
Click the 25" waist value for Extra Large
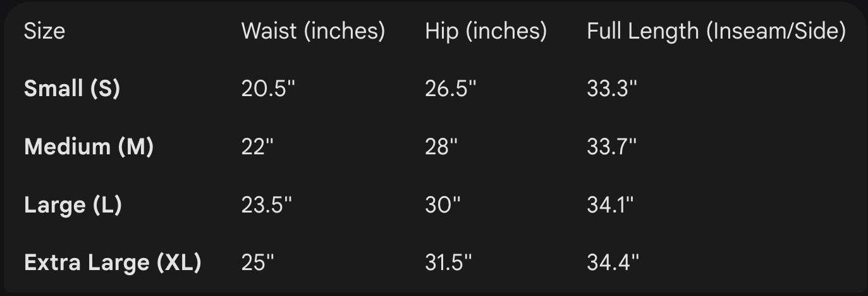[x=258, y=262]
